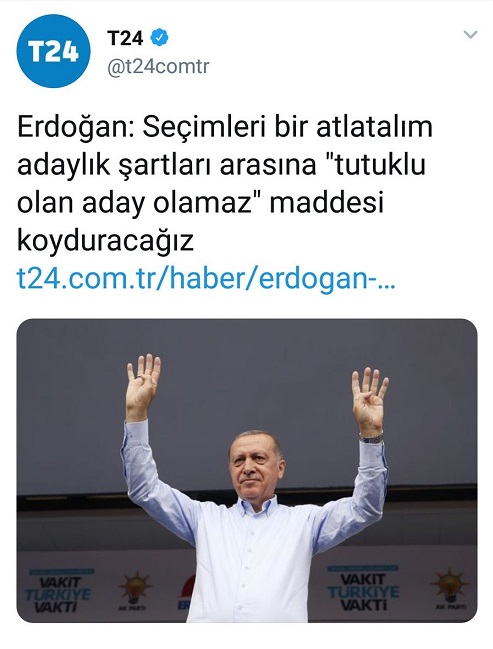Click the left 'Vakit Türkiye Vakti' banner text
The height and width of the screenshot is (649, 493).
(x=58, y=593)
